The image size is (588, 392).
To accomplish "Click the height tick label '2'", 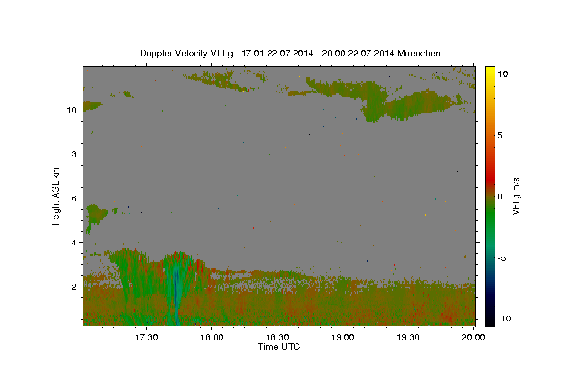I will click(74, 287).
